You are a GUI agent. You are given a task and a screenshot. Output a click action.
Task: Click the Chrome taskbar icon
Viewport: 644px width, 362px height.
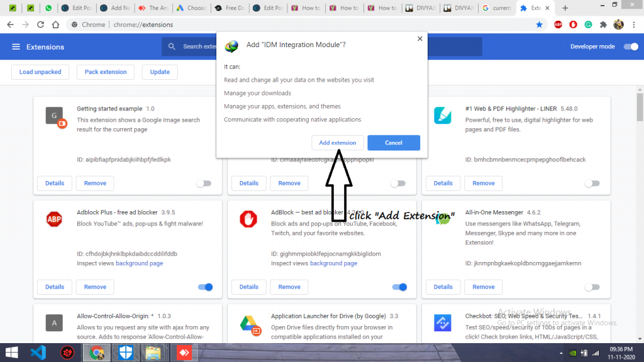coord(96,353)
